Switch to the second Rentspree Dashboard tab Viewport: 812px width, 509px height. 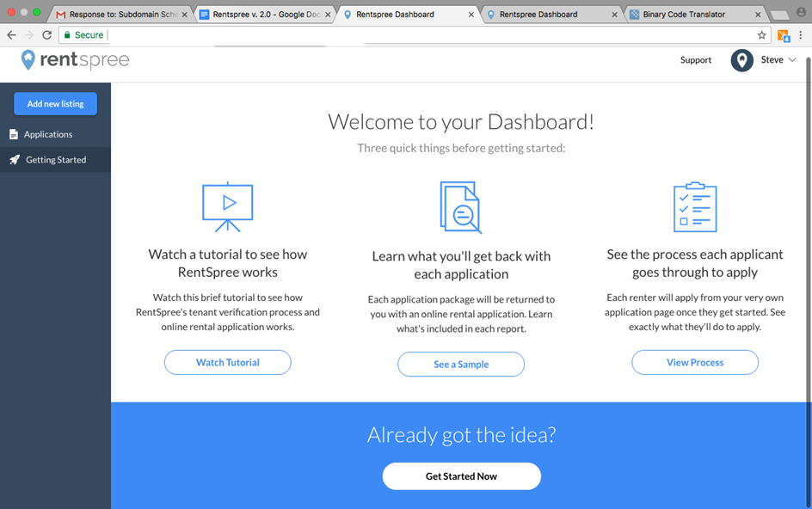click(551, 15)
